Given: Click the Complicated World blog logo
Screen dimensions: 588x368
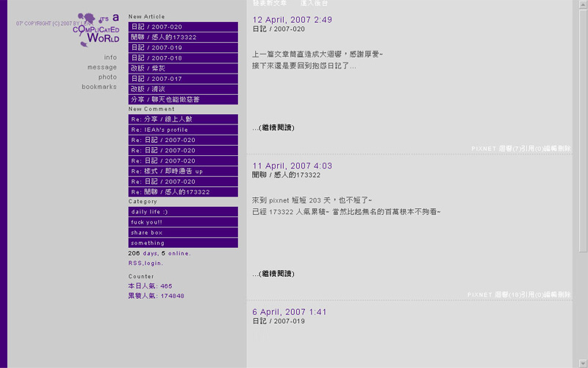Looking at the screenshot, I should point(96,30).
